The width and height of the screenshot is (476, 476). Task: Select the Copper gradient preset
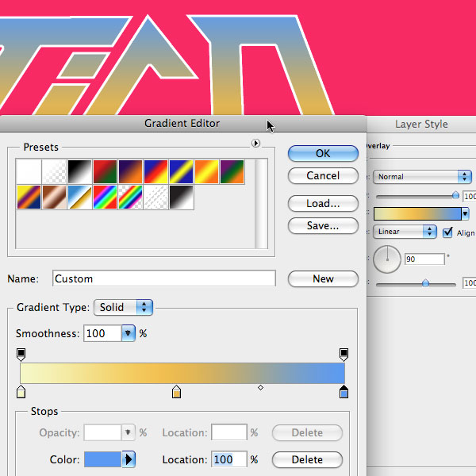point(54,198)
